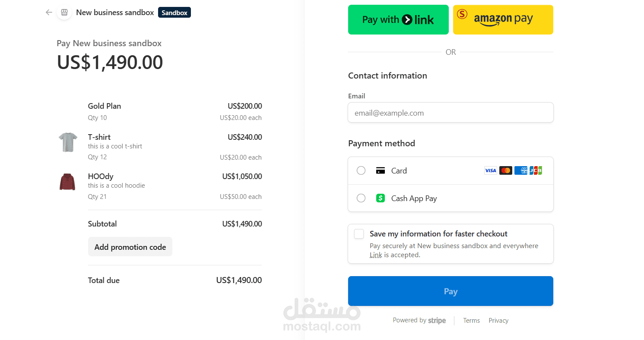Image resolution: width=644 pixels, height=340 pixels.
Task: Click the black card icon
Action: (381, 170)
